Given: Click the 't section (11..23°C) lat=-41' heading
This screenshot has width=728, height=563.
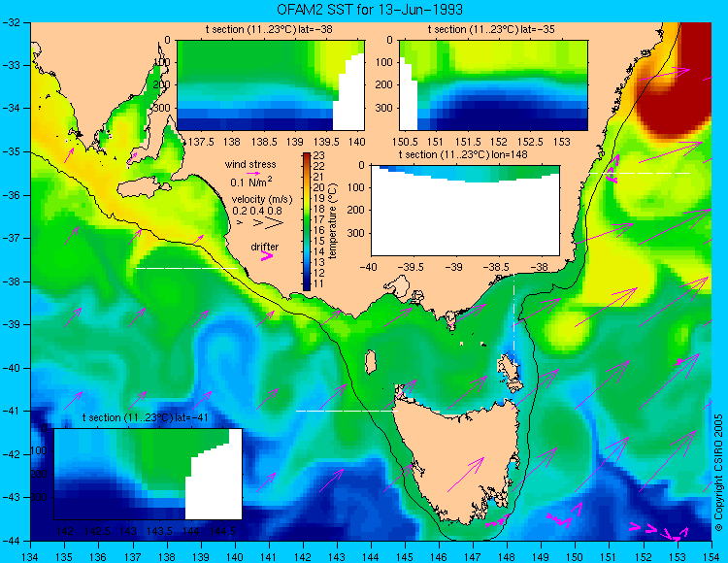Looking at the screenshot, I should [x=145, y=417].
